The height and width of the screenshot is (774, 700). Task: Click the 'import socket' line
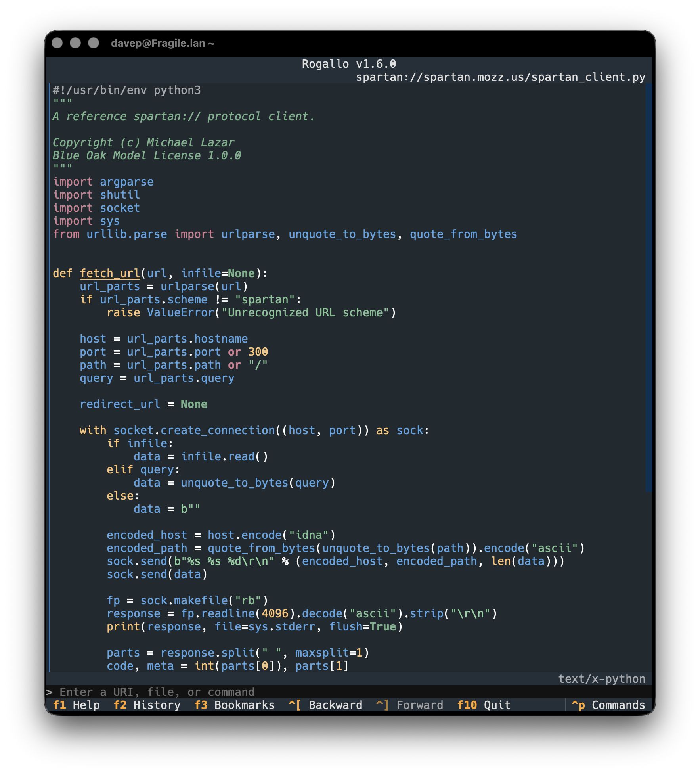click(96, 208)
